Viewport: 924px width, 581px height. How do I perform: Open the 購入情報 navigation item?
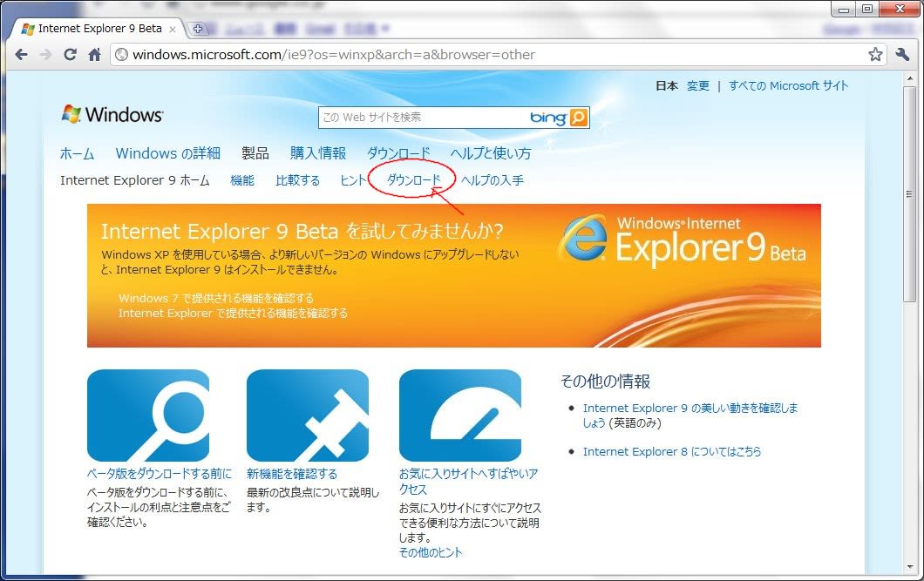click(x=318, y=153)
